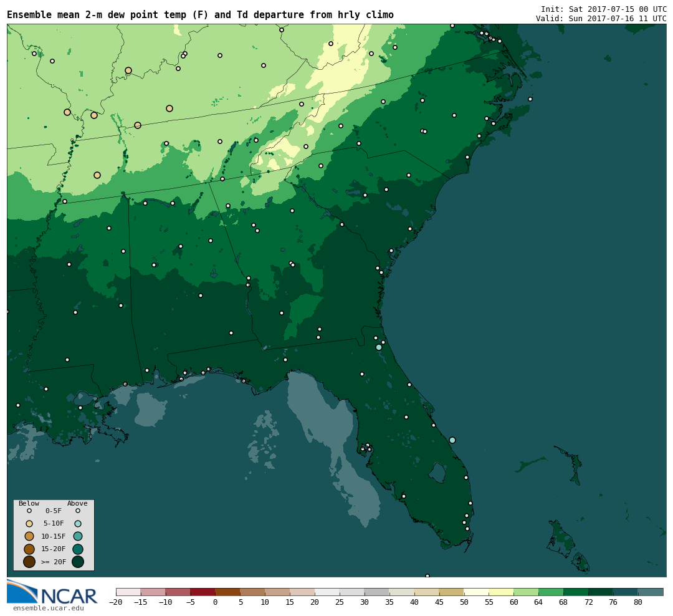Screen dimensions: 673x616
Task: Click the "Above" legend header
Action: [77, 503]
